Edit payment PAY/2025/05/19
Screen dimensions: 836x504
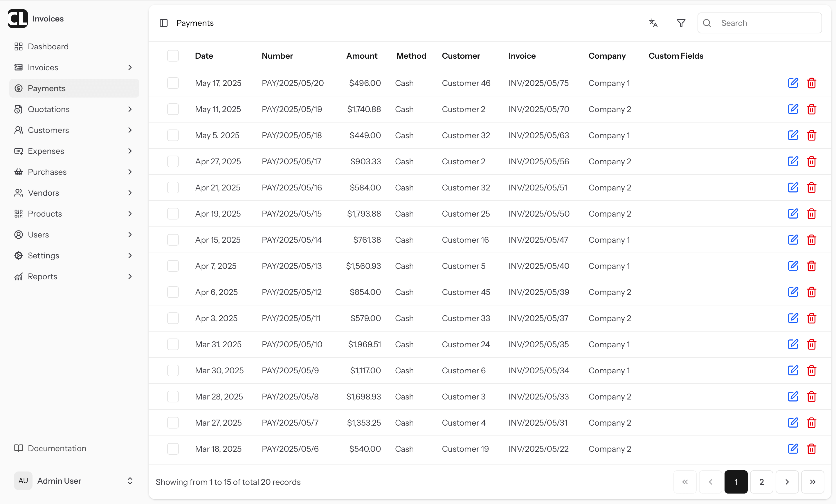[x=793, y=109]
